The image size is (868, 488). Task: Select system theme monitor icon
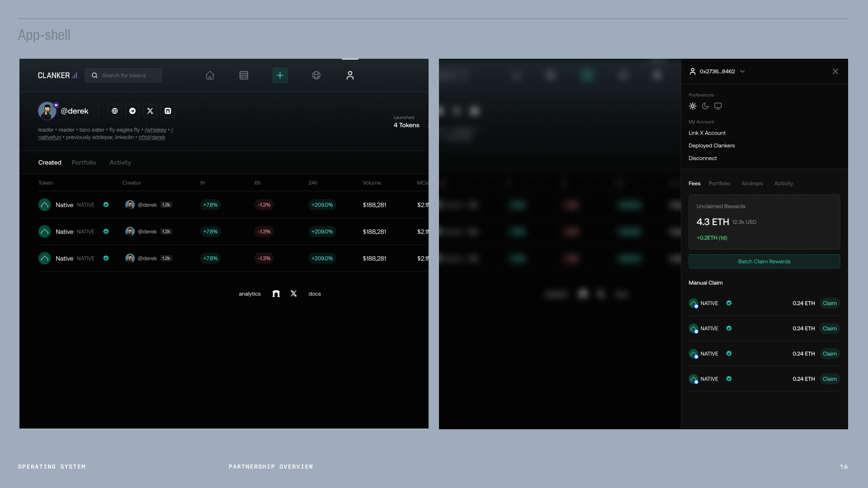click(x=718, y=106)
